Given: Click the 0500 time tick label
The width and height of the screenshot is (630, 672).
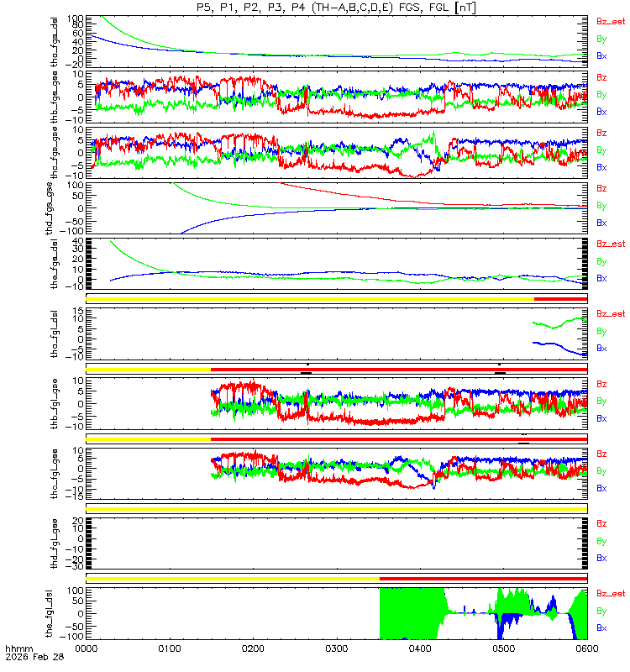Looking at the screenshot, I should (503, 648).
